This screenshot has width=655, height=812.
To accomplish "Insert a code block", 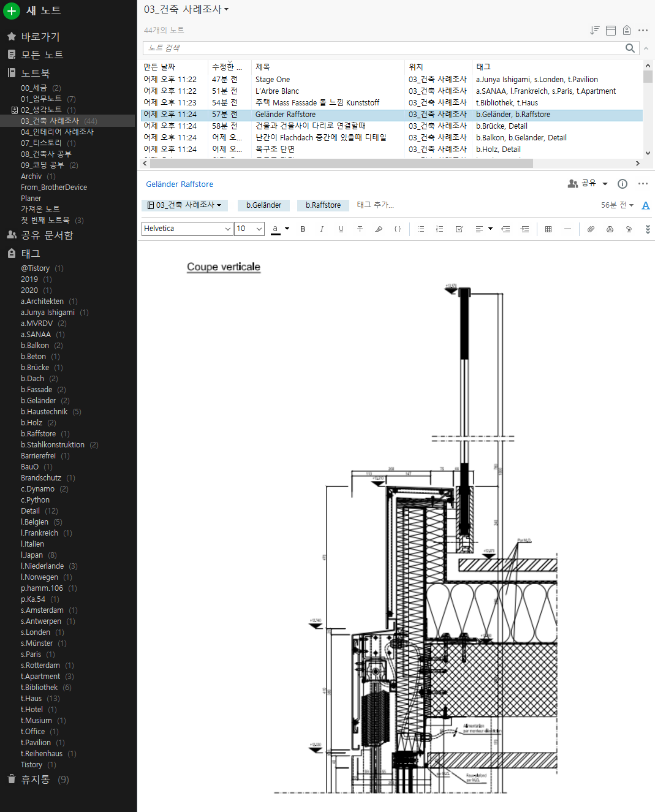I will click(398, 229).
